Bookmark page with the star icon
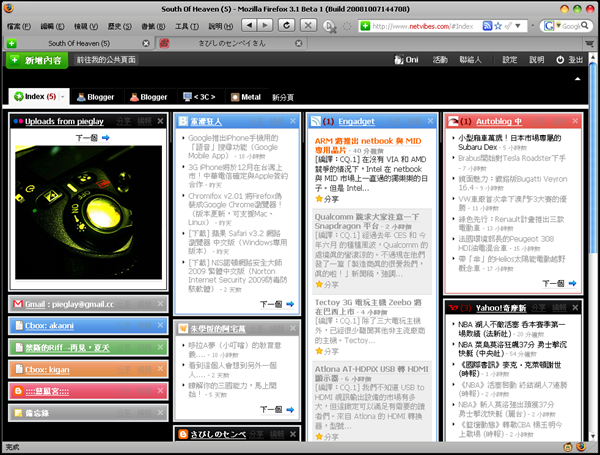The height and width of the screenshot is (455, 600). coord(498,26)
